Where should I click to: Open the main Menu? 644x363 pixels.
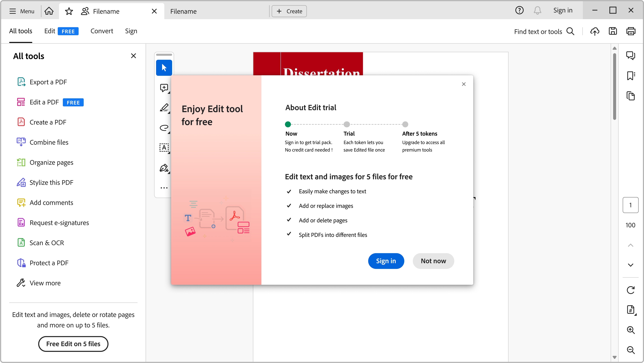point(22,11)
